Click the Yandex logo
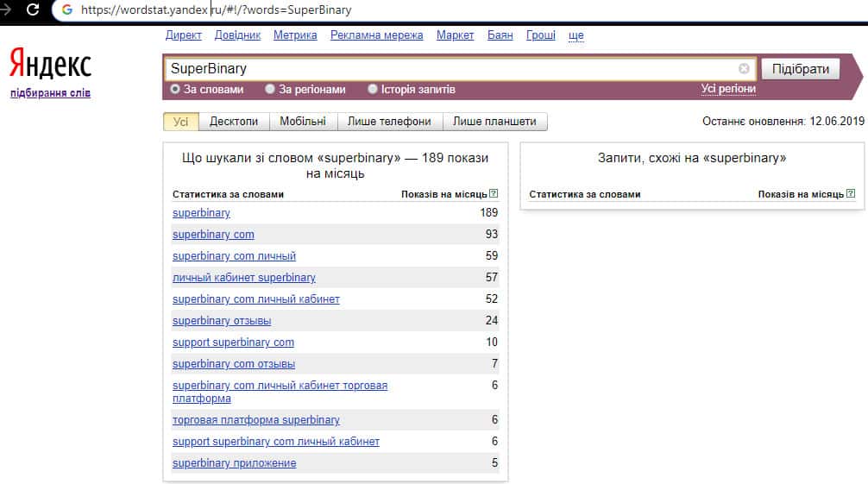This screenshot has width=868, height=484. click(50, 65)
